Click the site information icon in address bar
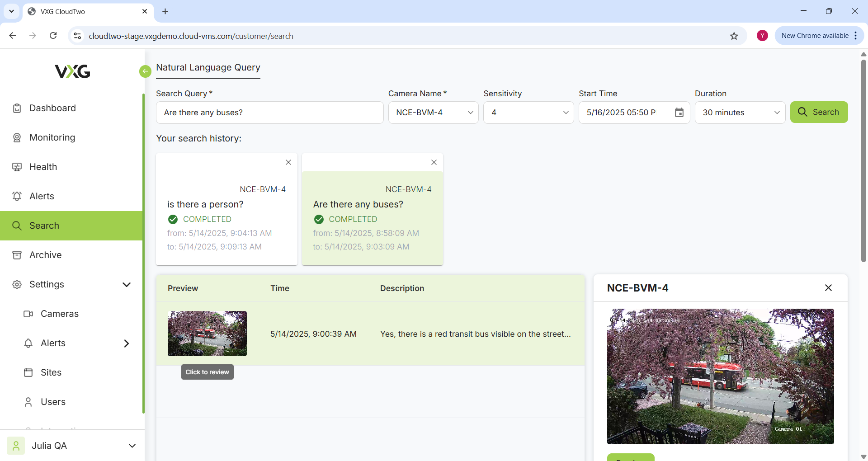Viewport: 868px width, 461px height. coord(78,36)
